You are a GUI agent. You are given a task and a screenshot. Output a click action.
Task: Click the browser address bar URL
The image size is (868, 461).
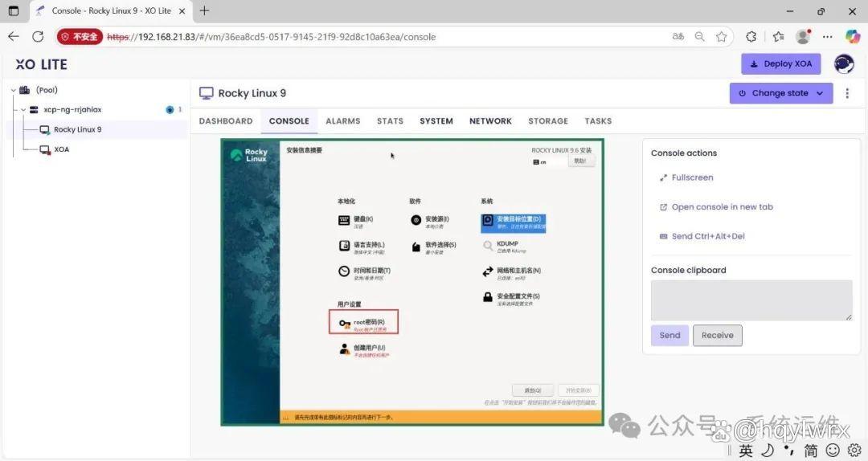pos(272,37)
